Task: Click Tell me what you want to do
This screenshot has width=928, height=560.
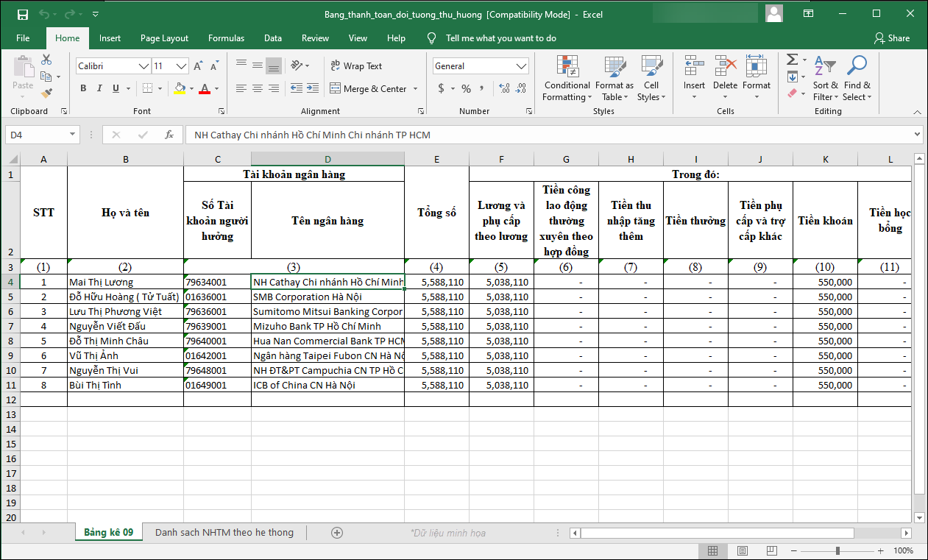Action: [500, 38]
